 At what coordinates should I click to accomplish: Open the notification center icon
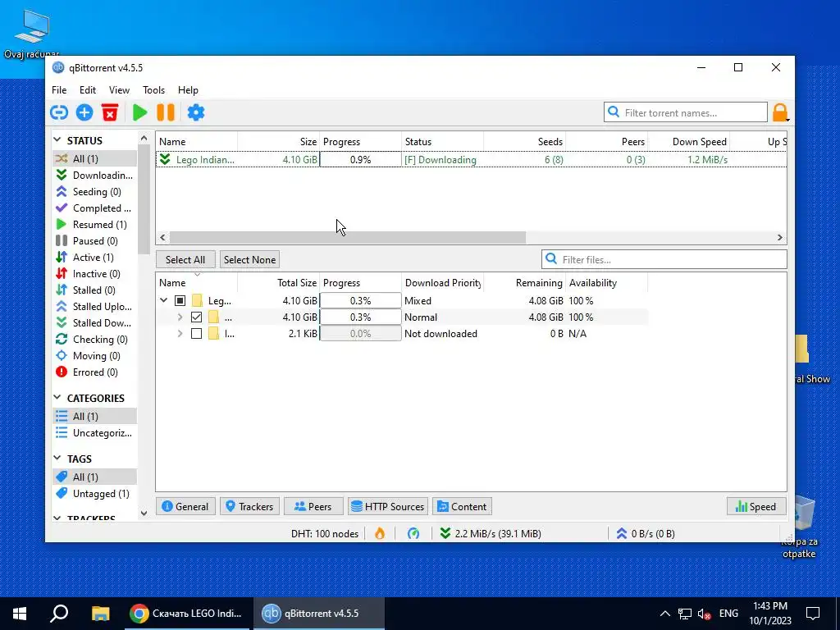point(813,614)
